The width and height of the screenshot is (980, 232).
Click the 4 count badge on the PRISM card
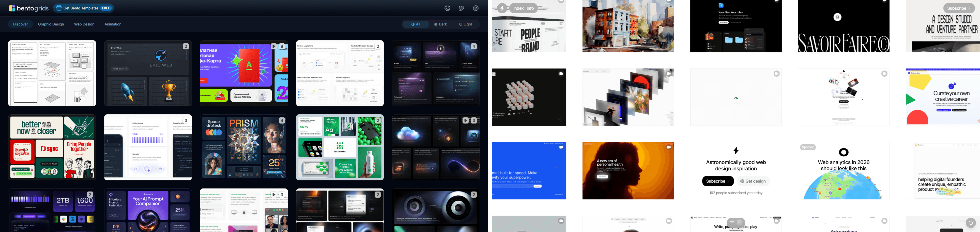pyautogui.click(x=282, y=120)
